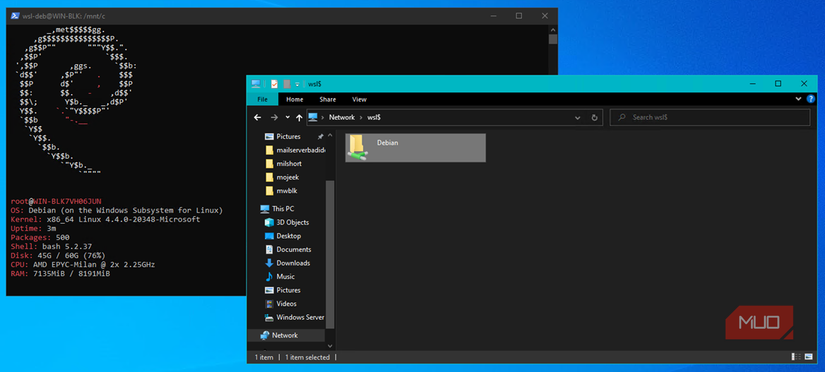The width and height of the screenshot is (825, 372).
Task: Click PowerShell icon in terminal title bar
Action: pyautogui.click(x=15, y=16)
